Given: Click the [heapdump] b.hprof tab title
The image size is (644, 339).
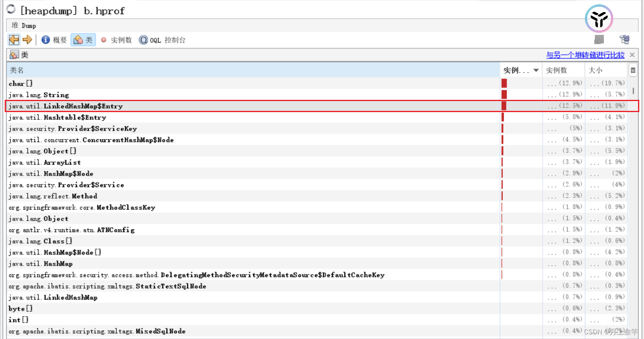Looking at the screenshot, I should pos(73,11).
